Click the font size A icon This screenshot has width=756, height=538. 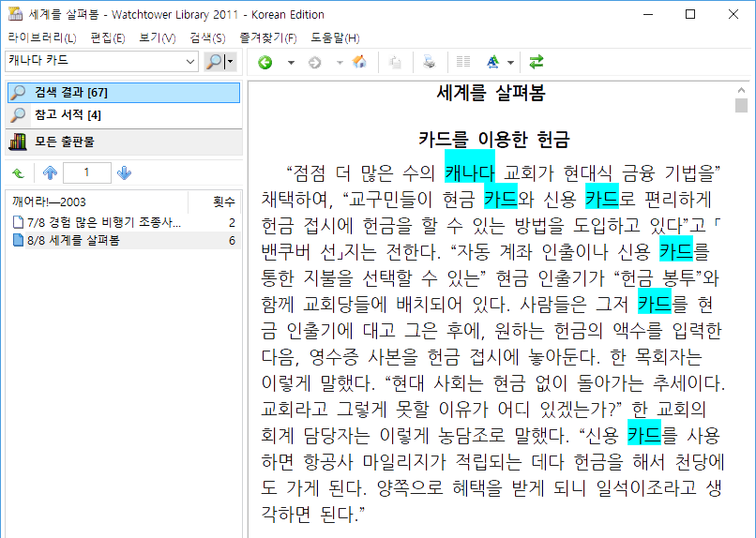tap(492, 62)
